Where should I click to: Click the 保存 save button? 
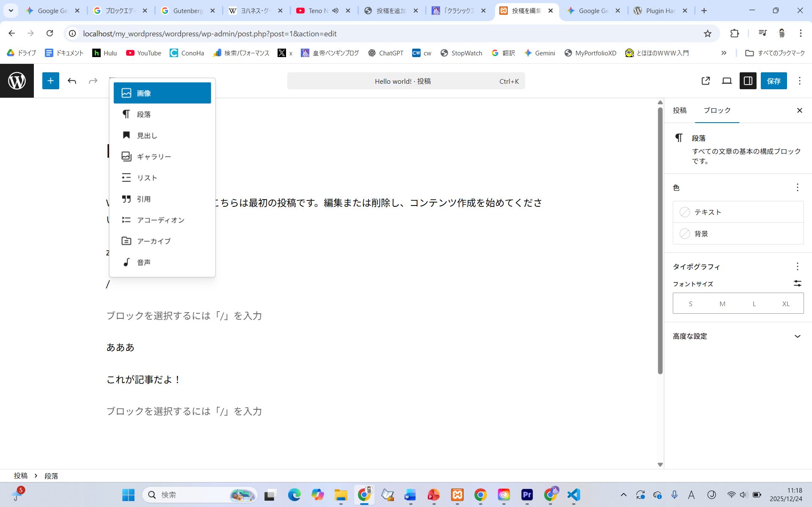coord(773,81)
